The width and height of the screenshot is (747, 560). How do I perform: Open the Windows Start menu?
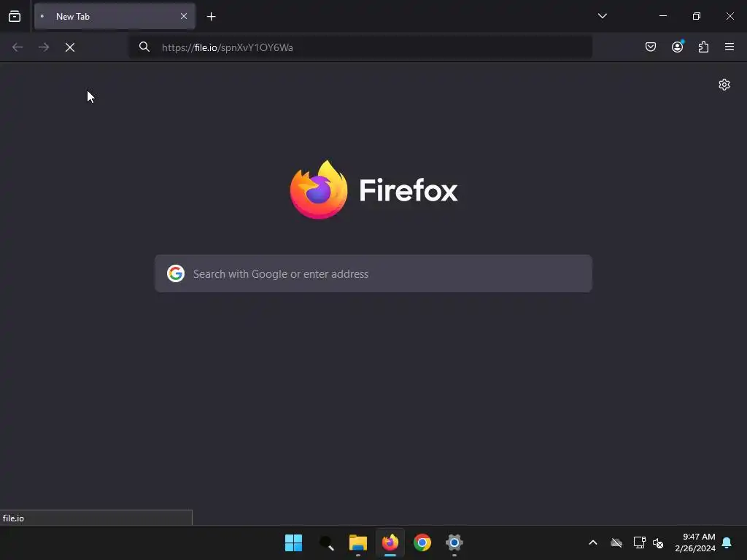[x=293, y=542]
